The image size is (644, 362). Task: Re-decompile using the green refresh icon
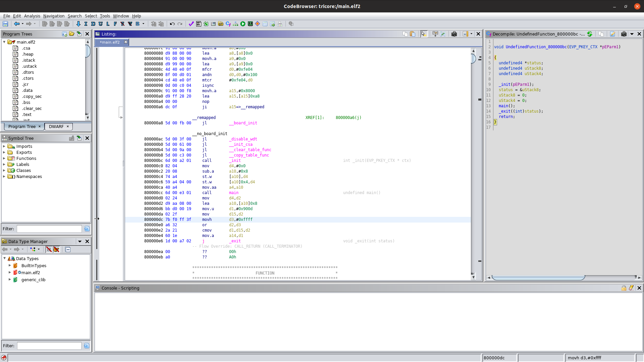pos(590,34)
